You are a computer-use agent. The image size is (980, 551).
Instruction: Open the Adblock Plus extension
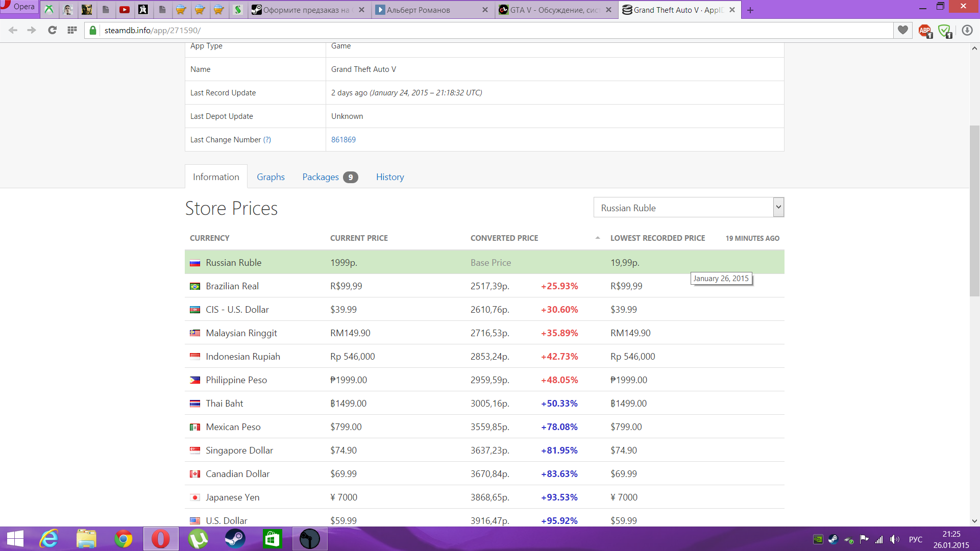point(925,31)
